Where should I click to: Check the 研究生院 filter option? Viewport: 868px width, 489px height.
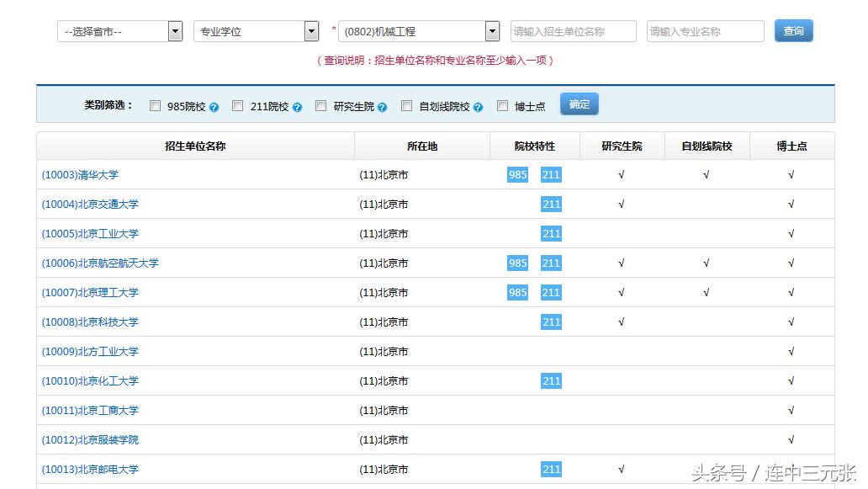click(320, 106)
